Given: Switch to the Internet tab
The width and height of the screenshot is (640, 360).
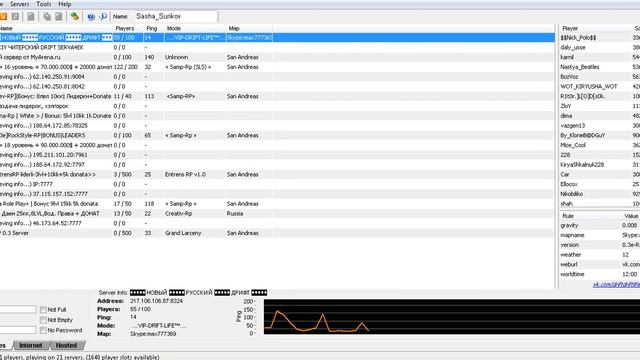Looking at the screenshot, I should click(31, 345).
